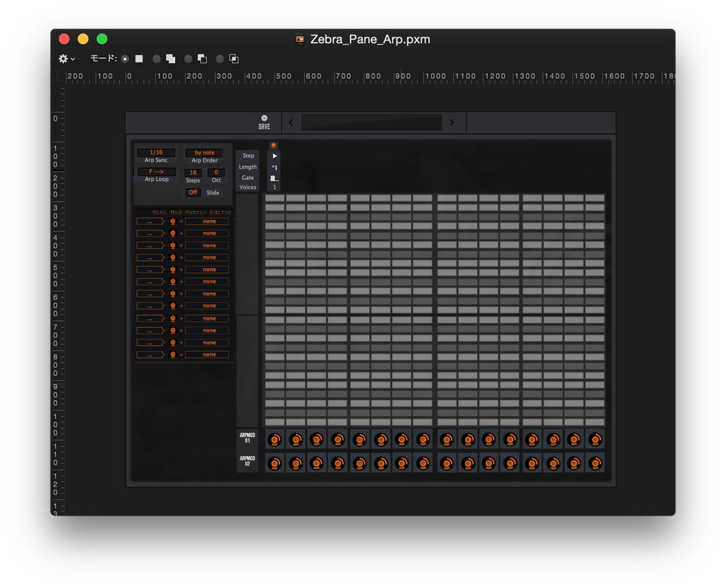726x588 pixels.
Task: Click the Oct value 0
Action: point(216,172)
